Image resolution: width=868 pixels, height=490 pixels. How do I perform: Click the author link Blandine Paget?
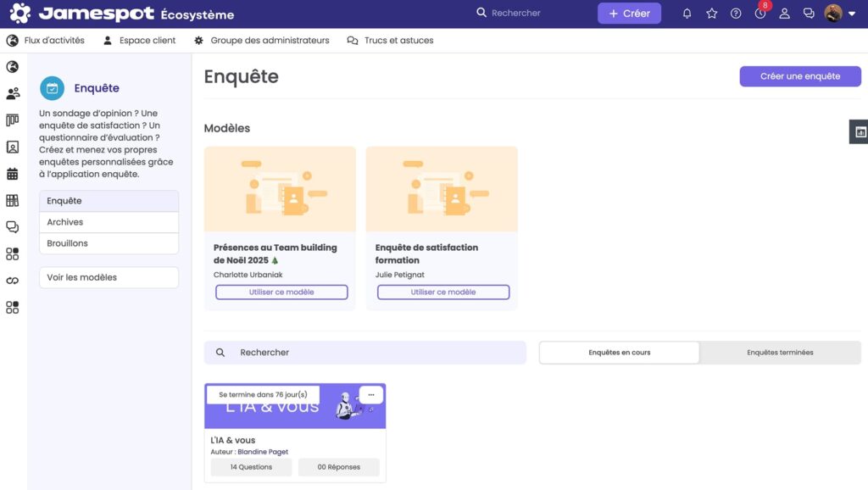(263, 452)
